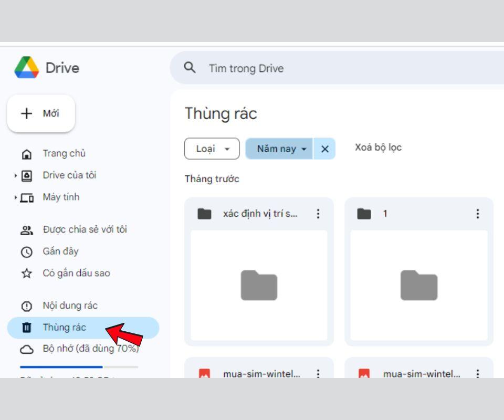Open the Năm nay date filter dropdown

(x=279, y=149)
